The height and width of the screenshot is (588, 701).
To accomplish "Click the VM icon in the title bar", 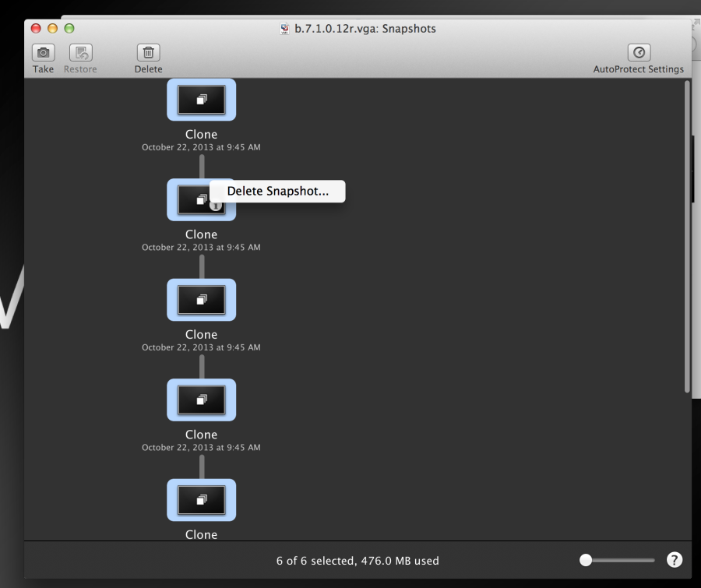I will (285, 28).
